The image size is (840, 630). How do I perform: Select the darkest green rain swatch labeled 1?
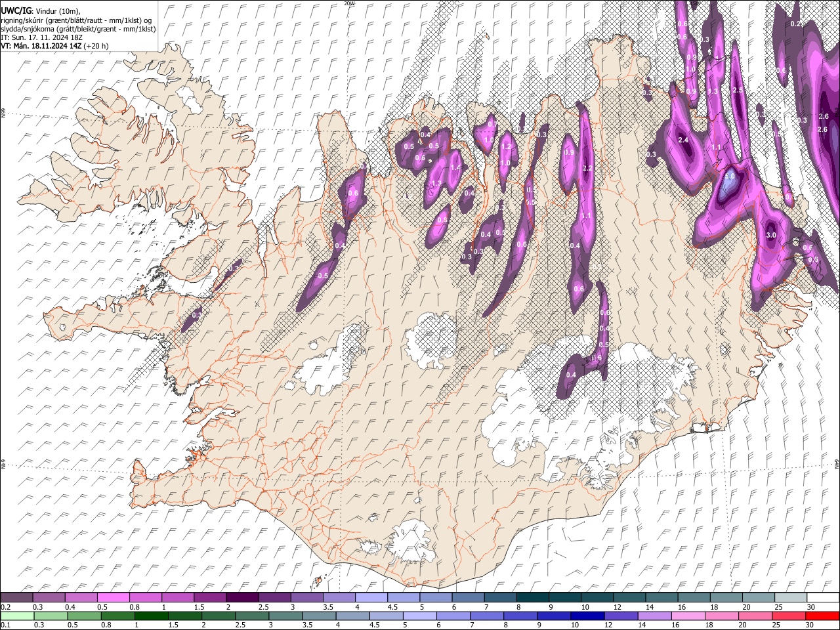[x=151, y=616]
